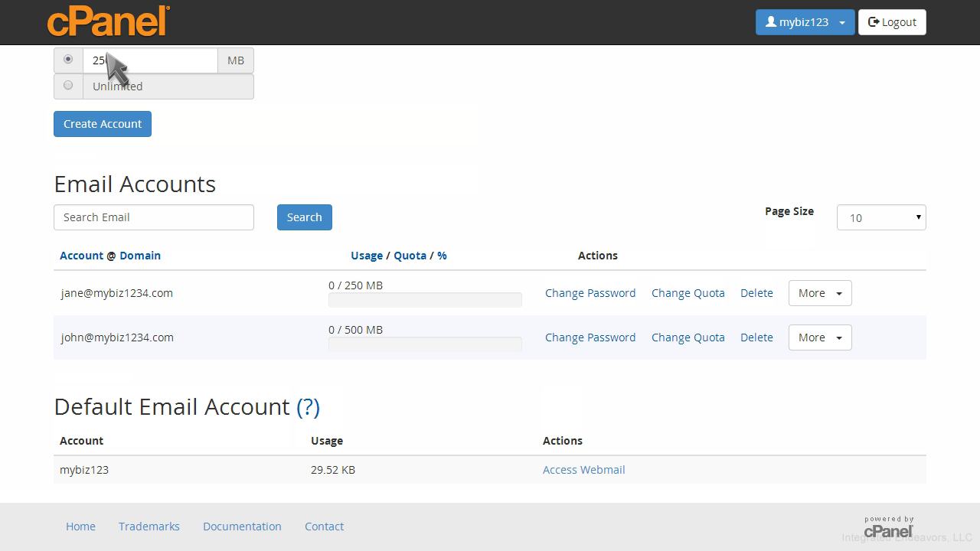Sort by Usage column header
The height and width of the screenshot is (551, 980).
coord(366,256)
